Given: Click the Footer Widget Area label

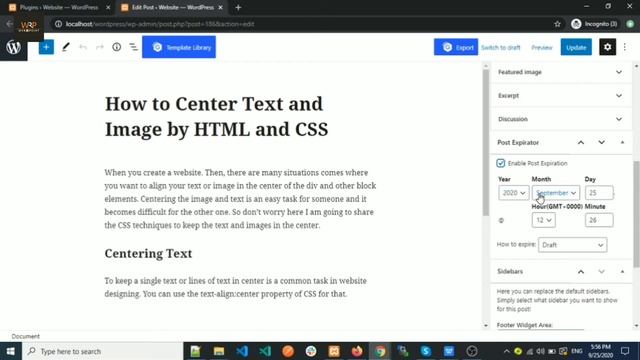Looking at the screenshot, I should pyautogui.click(x=524, y=325).
